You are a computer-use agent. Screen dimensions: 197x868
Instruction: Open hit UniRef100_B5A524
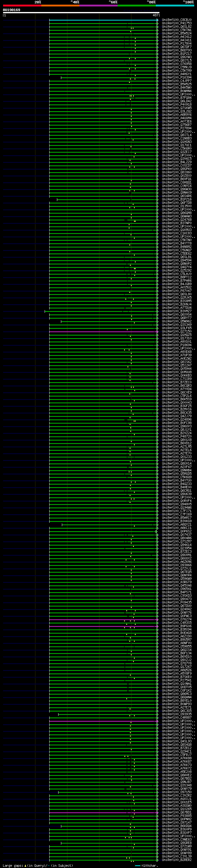click(x=177, y=34)
